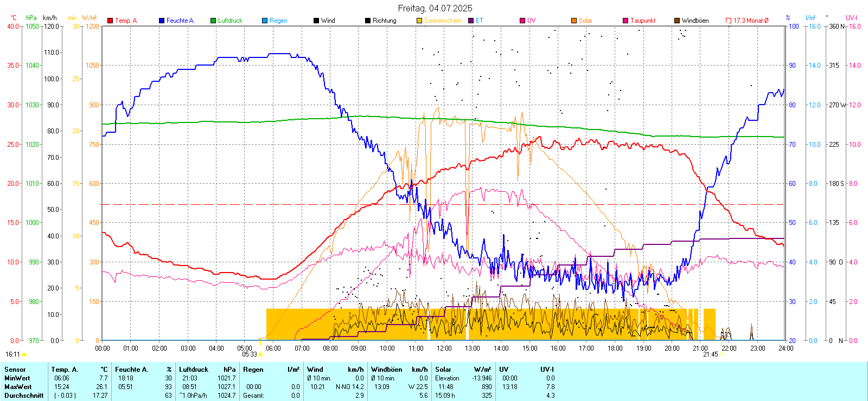This screenshot has height=401, width=868.
Task: Toggle the Regen legend square
Action: [265, 21]
